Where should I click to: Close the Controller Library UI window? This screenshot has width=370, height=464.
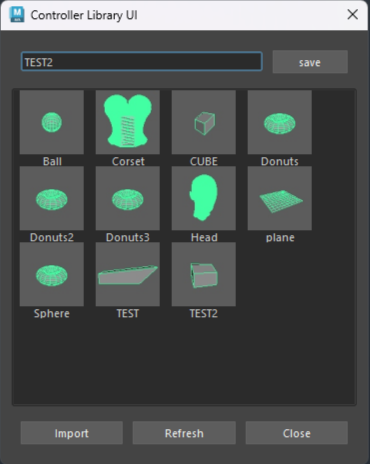[352, 15]
